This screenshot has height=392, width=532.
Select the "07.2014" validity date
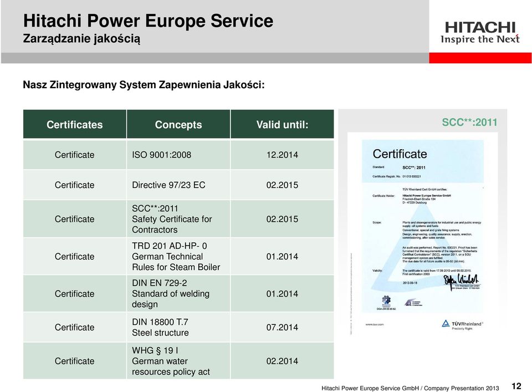click(282, 327)
